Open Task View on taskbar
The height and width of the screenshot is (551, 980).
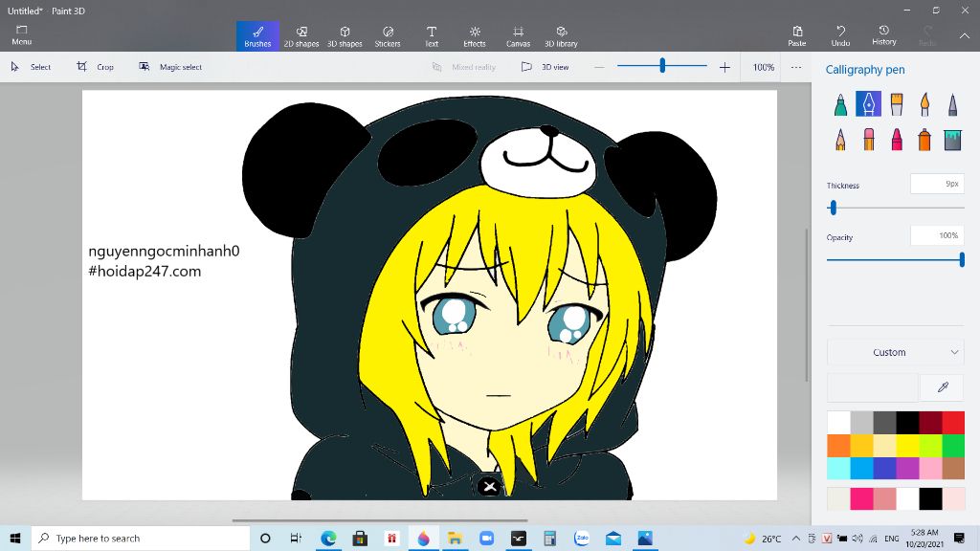pyautogui.click(x=296, y=538)
